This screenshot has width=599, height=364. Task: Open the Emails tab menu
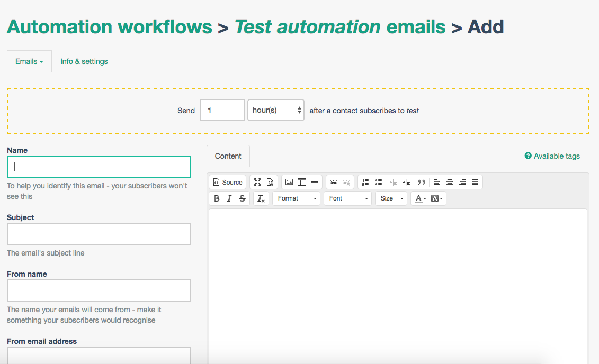29,61
